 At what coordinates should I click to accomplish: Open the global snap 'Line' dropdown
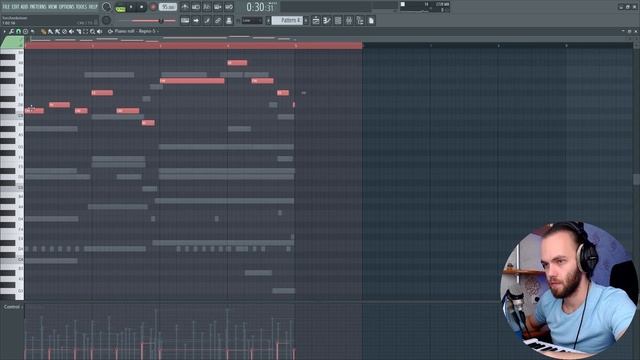click(x=251, y=20)
